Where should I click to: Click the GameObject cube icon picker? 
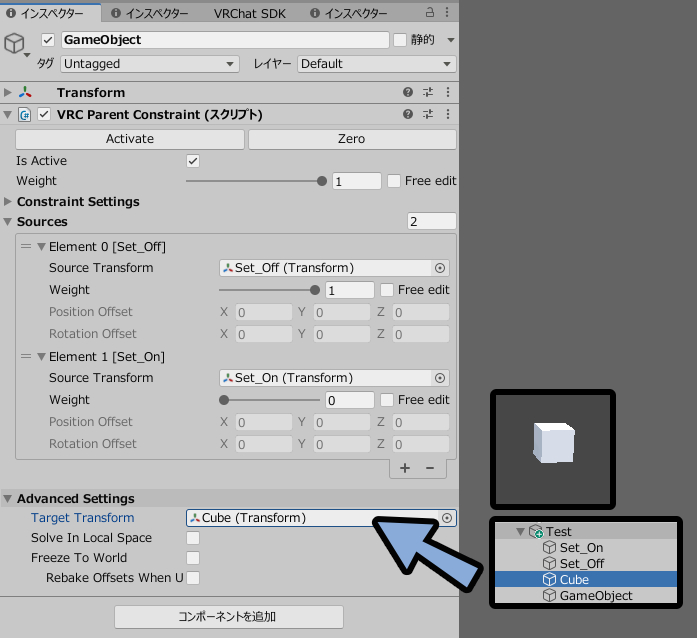pyautogui.click(x=16, y=44)
